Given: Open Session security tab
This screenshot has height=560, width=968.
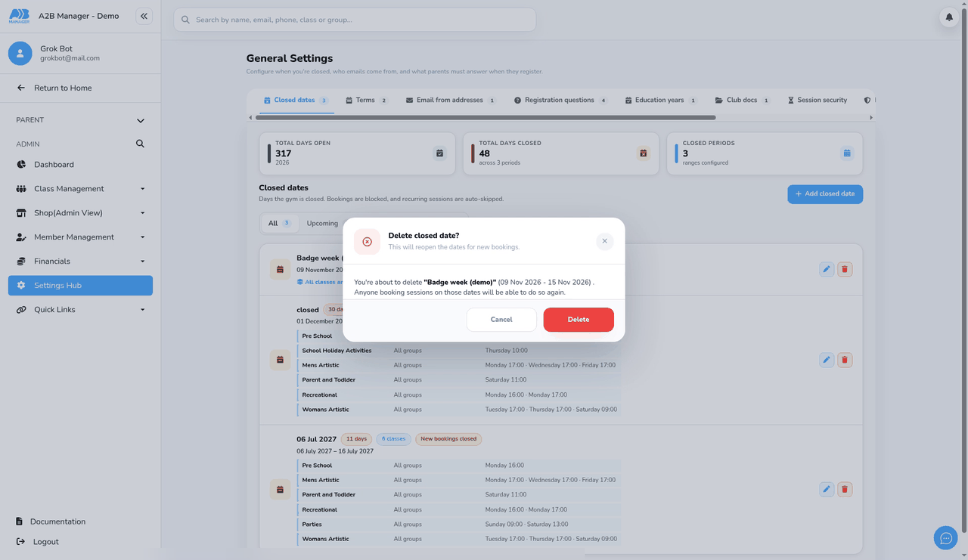Looking at the screenshot, I should [x=818, y=100].
